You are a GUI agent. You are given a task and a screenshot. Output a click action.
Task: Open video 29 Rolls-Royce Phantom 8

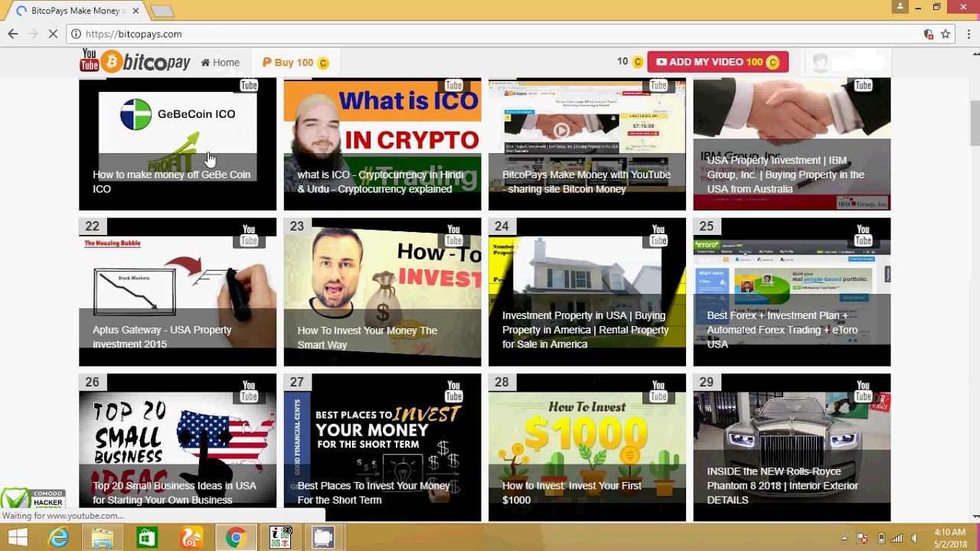click(792, 448)
